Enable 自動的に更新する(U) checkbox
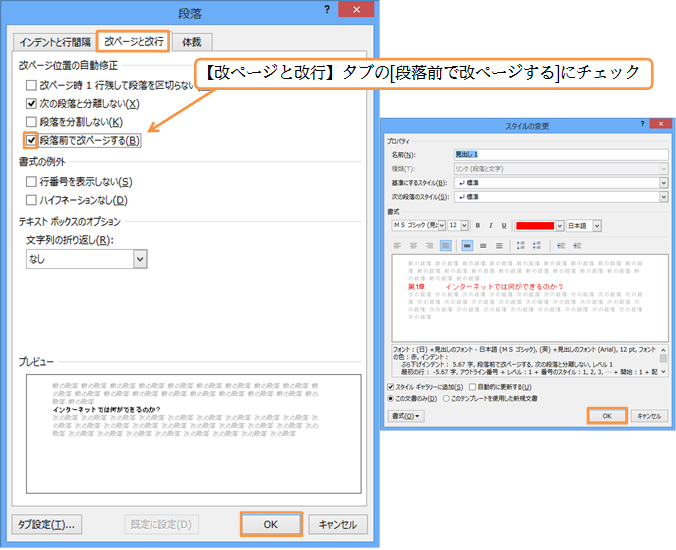Viewport: 676px width, 550px height. pos(472,387)
